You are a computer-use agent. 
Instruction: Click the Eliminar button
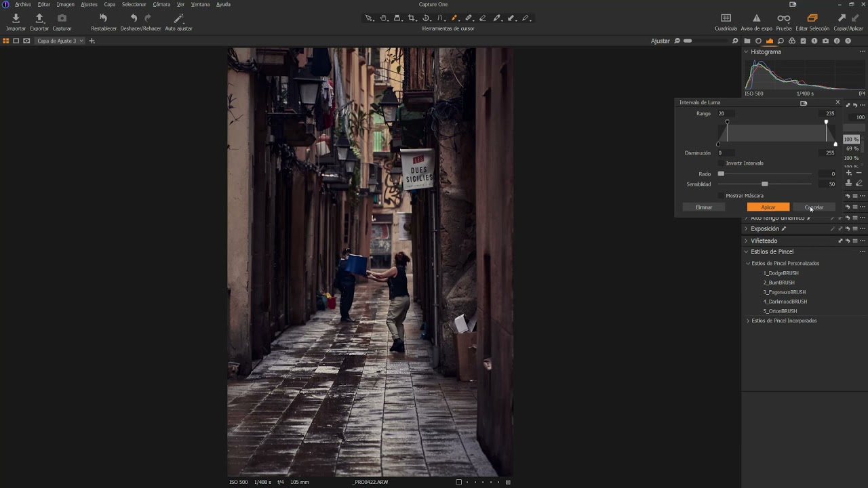[704, 207]
